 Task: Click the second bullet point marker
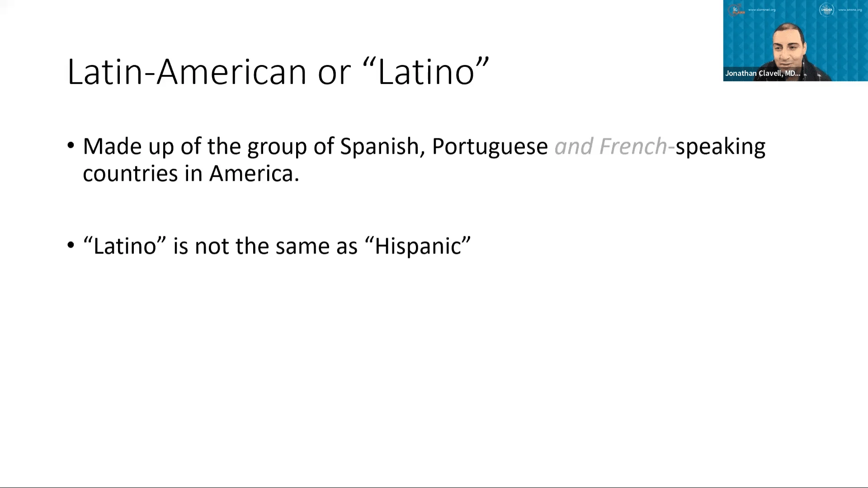click(71, 245)
